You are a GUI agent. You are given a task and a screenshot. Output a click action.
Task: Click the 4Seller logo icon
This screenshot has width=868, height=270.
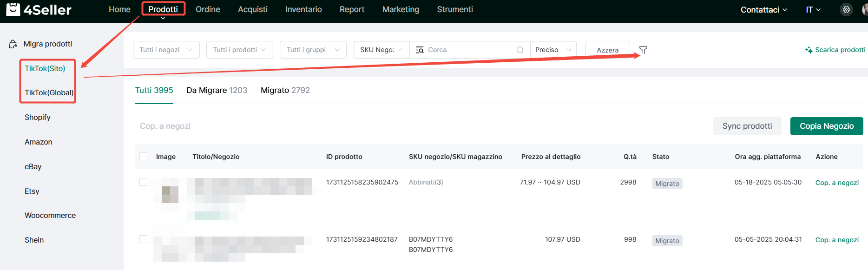(13, 9)
